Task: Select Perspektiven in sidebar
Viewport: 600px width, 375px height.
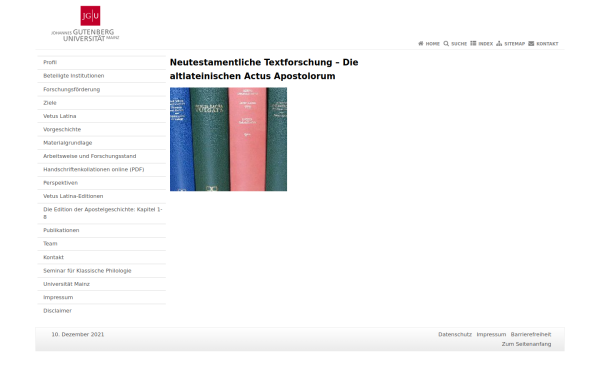Action: [101, 183]
